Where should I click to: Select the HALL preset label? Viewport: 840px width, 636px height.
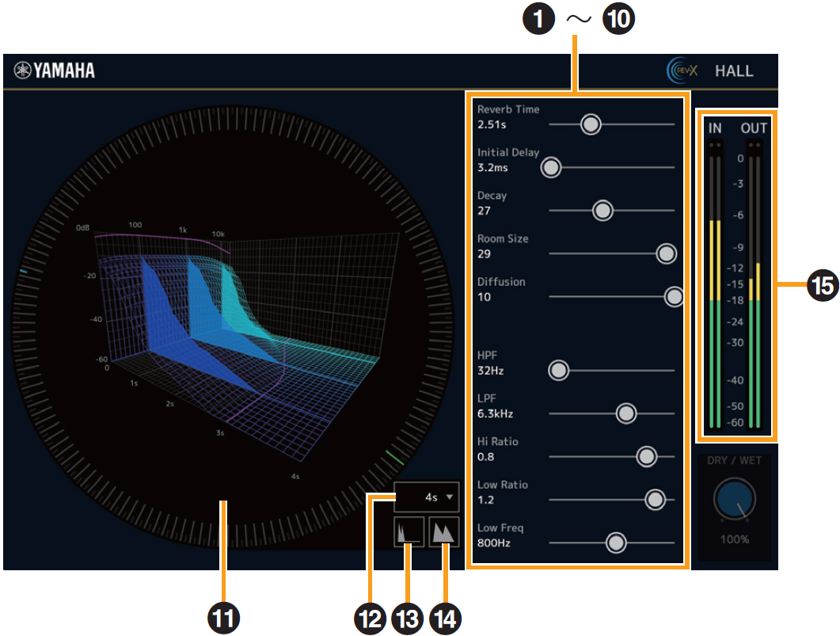tap(736, 70)
